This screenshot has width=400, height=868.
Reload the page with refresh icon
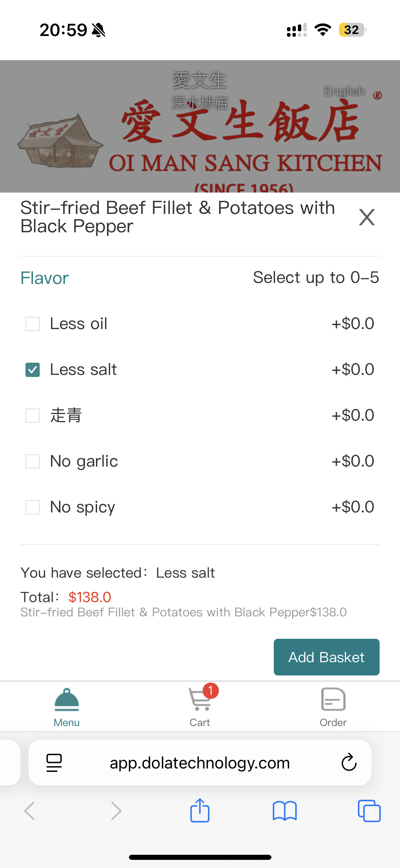click(349, 763)
